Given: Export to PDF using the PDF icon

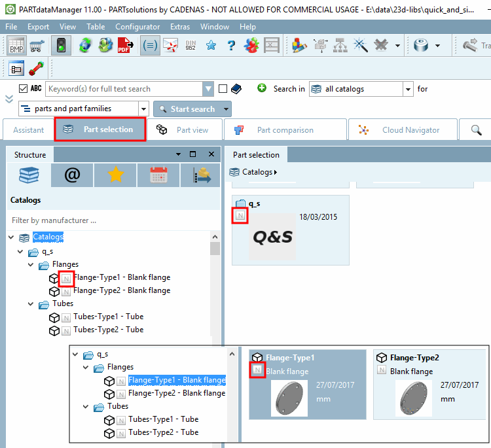Looking at the screenshot, I should click(125, 46).
